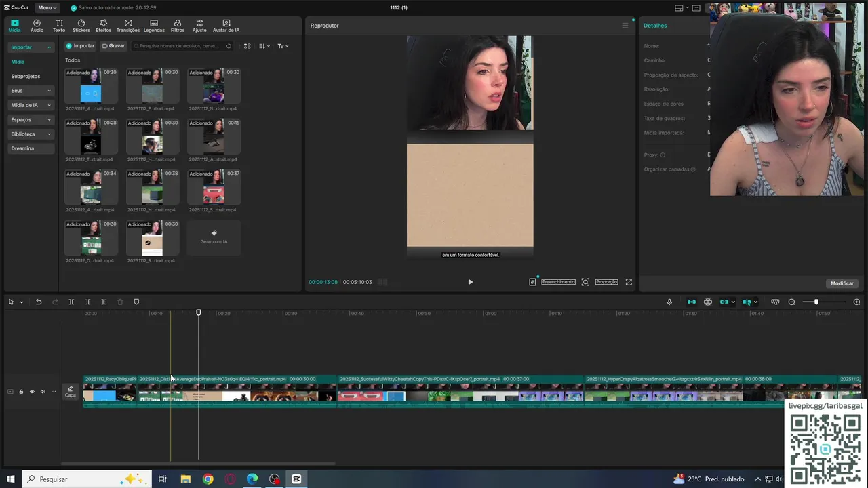The image size is (868, 488).
Task: Open the media filter dropdown
Action: point(283,46)
